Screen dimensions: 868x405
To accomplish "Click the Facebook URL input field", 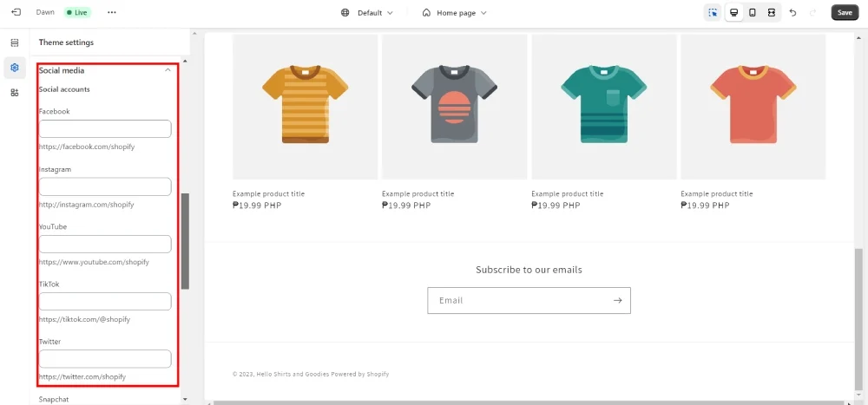I will pyautogui.click(x=105, y=129).
